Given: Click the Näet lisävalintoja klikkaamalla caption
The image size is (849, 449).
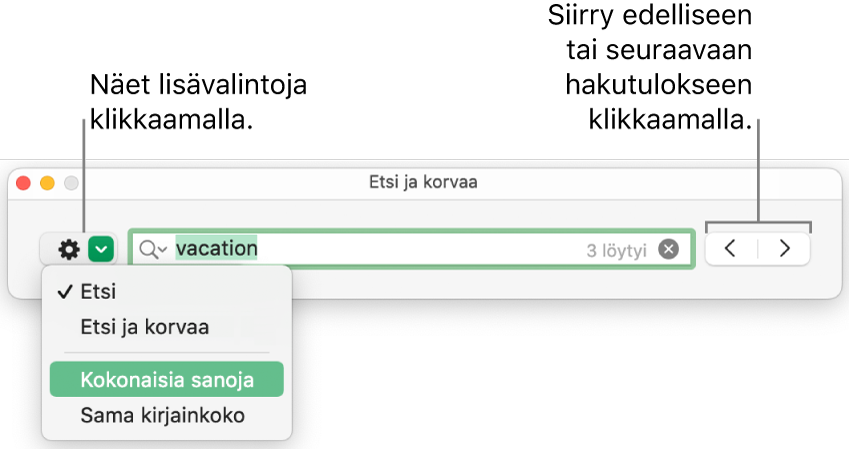Looking at the screenshot, I should pos(197,103).
